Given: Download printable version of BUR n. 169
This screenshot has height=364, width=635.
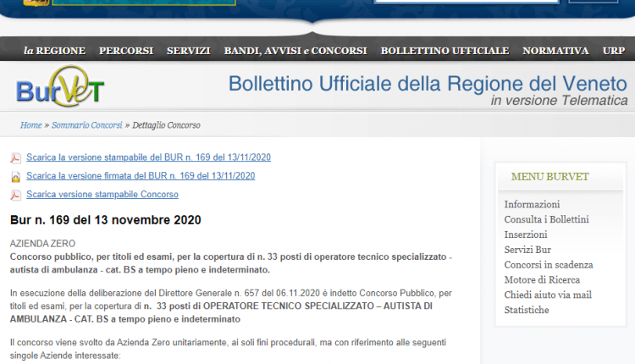Looking at the screenshot, I should [x=149, y=157].
